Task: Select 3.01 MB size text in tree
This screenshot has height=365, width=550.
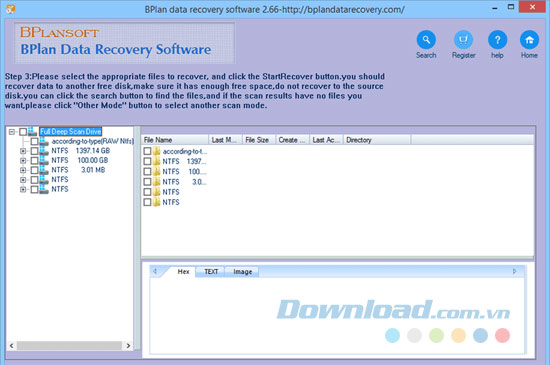Action: click(x=93, y=170)
